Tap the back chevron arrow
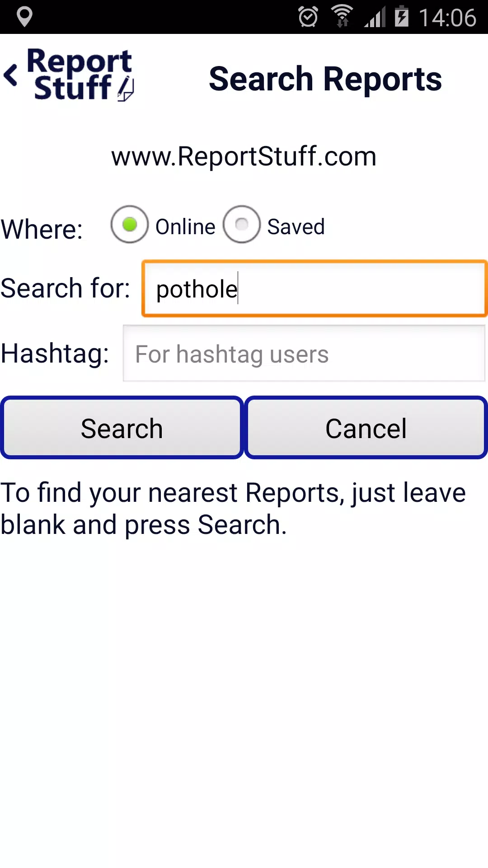 click(x=11, y=75)
